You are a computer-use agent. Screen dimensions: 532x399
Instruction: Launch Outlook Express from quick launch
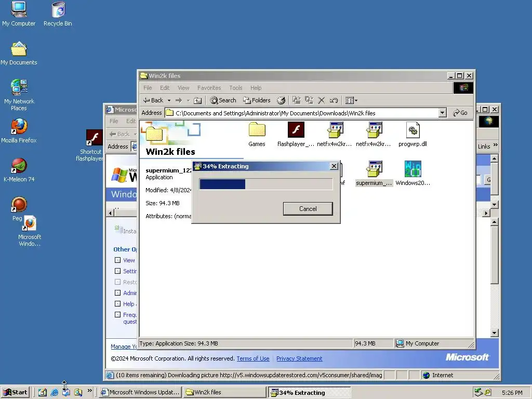click(x=66, y=392)
